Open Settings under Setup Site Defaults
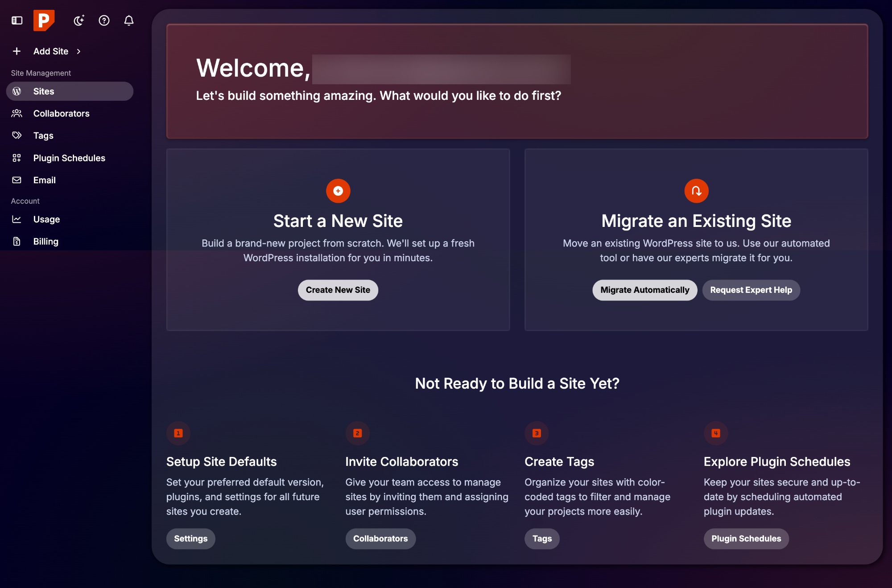Viewport: 892px width, 588px height. pos(190,539)
